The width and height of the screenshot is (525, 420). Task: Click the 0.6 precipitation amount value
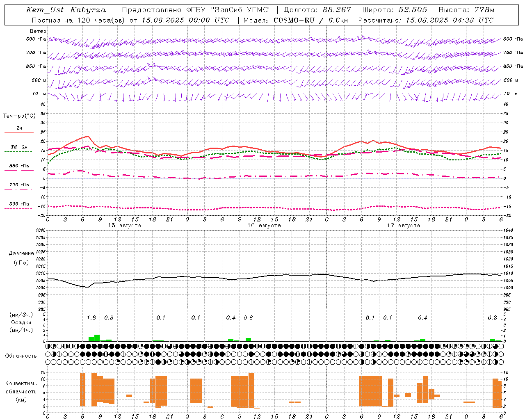[248, 317]
